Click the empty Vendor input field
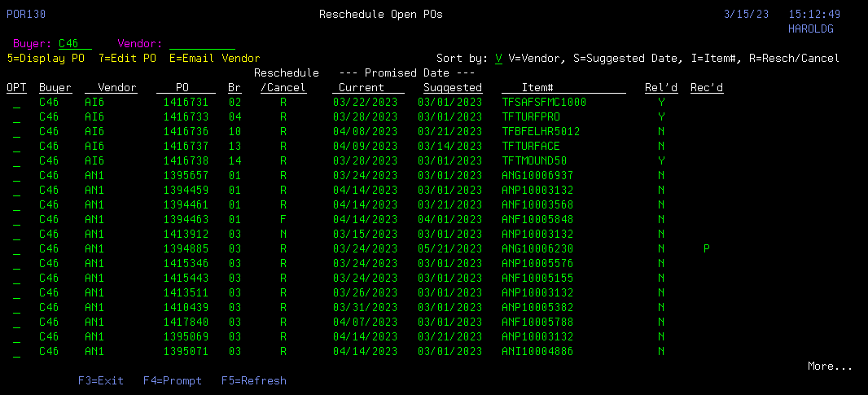 point(202,44)
